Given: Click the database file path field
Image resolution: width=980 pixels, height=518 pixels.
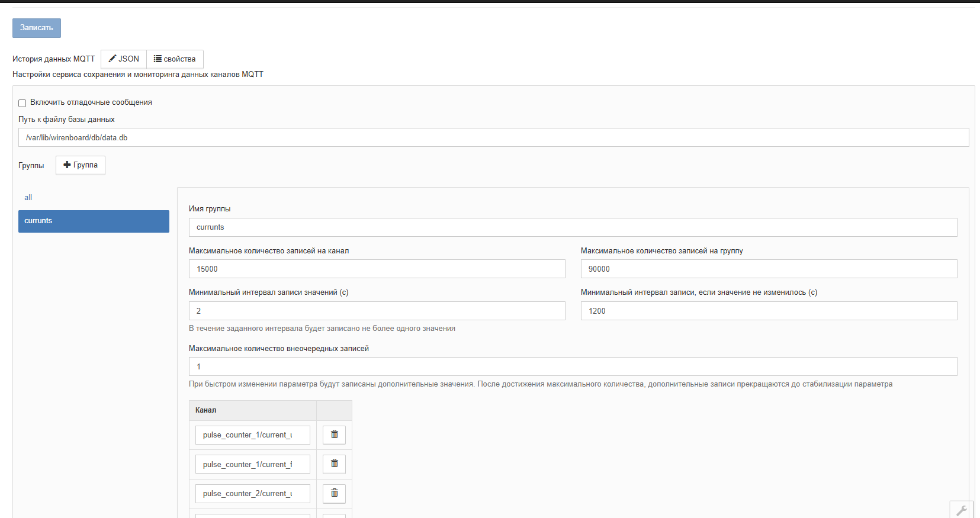Looking at the screenshot, I should pos(493,137).
